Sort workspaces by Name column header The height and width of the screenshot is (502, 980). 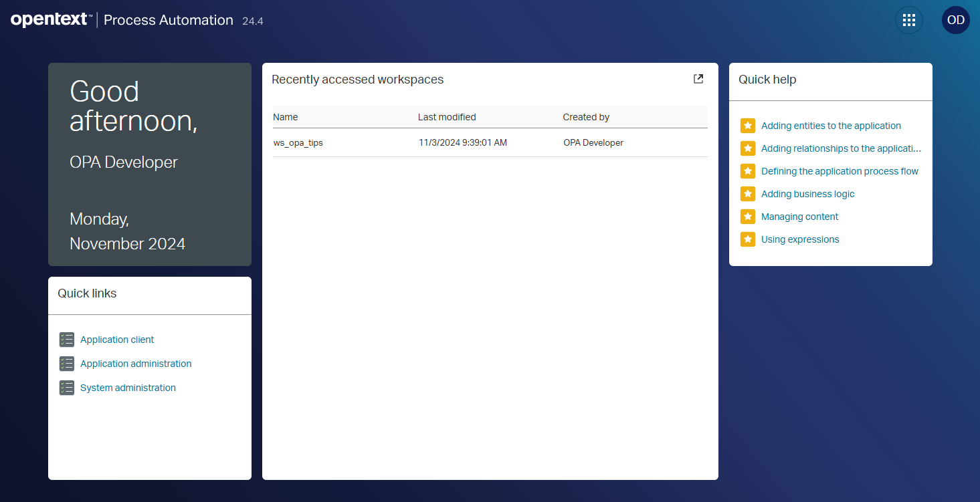286,117
